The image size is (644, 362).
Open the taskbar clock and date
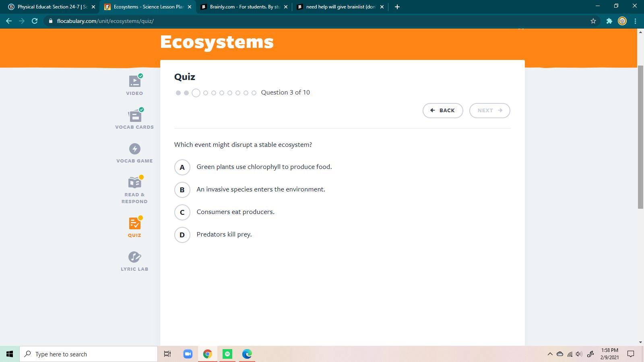tap(611, 354)
